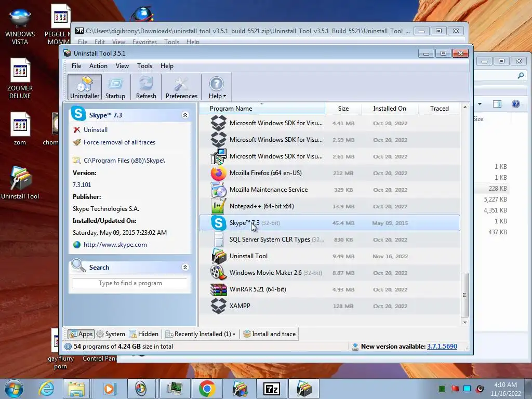This screenshot has width=532, height=399.
Task: Select the Uninstall Tool desktop shortcut
Action: click(x=20, y=183)
